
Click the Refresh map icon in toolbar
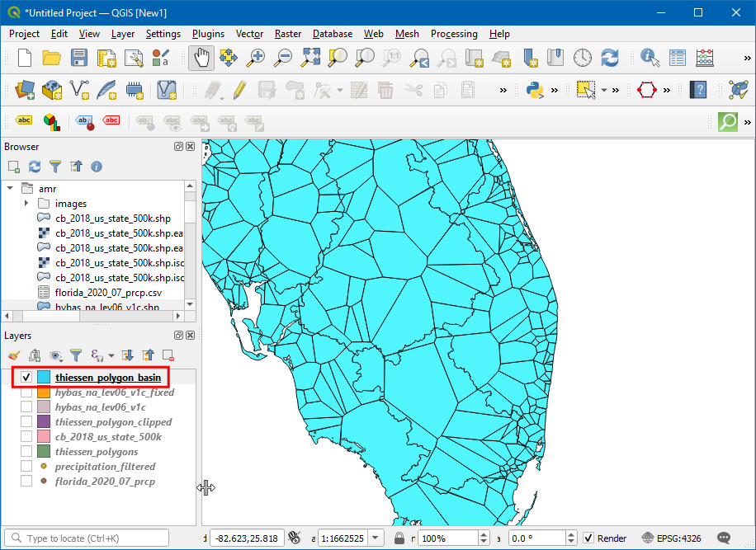[x=610, y=58]
